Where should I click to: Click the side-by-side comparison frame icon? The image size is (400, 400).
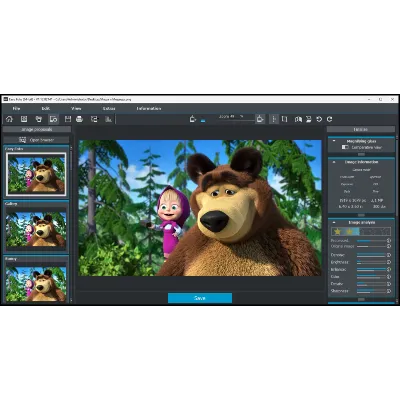pyautogui.click(x=284, y=119)
